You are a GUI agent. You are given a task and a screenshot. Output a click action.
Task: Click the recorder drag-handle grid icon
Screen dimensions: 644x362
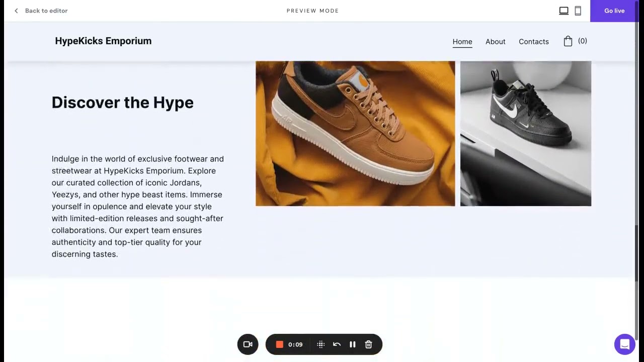point(320,344)
